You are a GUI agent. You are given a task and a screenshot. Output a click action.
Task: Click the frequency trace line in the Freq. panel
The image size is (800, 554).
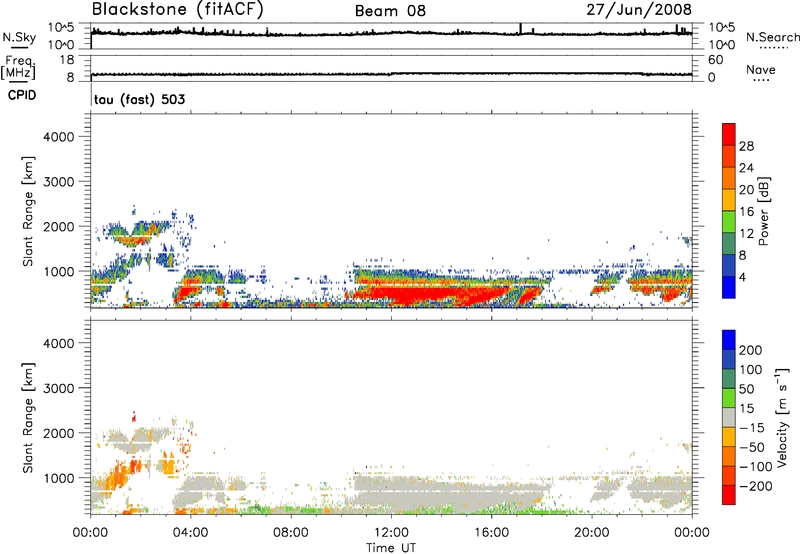coord(391,74)
